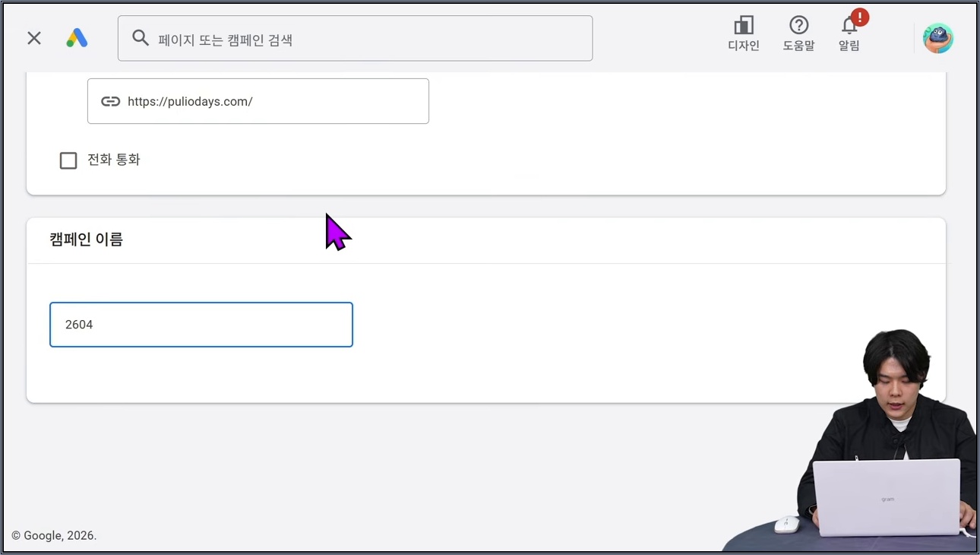This screenshot has height=555, width=980.
Task: Open the 도움말 help menu
Action: point(798,34)
